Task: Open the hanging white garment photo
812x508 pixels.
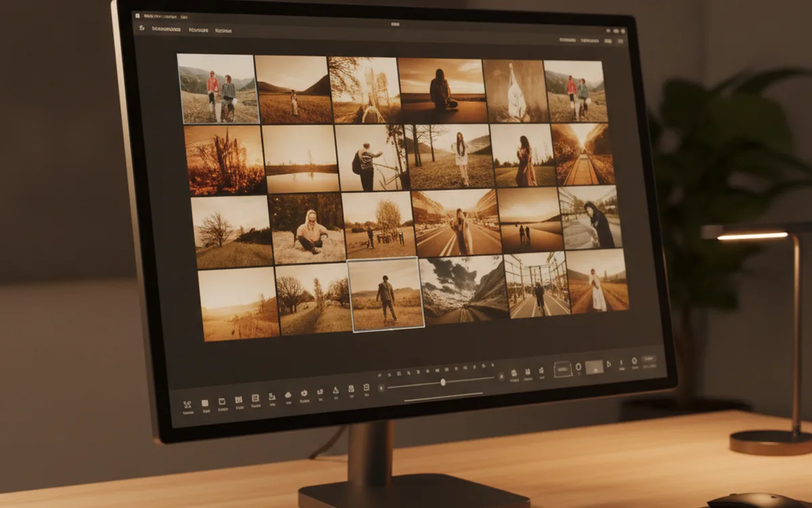Action: pyautogui.click(x=516, y=91)
